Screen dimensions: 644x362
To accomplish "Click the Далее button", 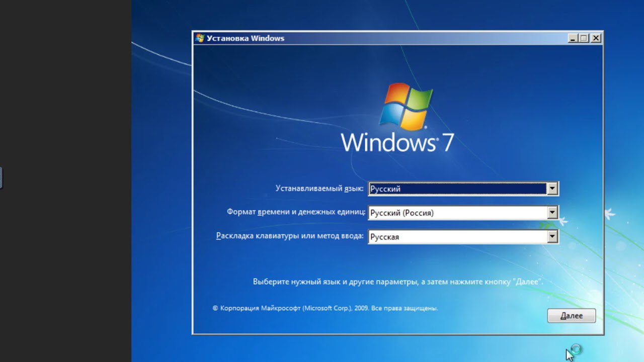I will coord(572,316).
